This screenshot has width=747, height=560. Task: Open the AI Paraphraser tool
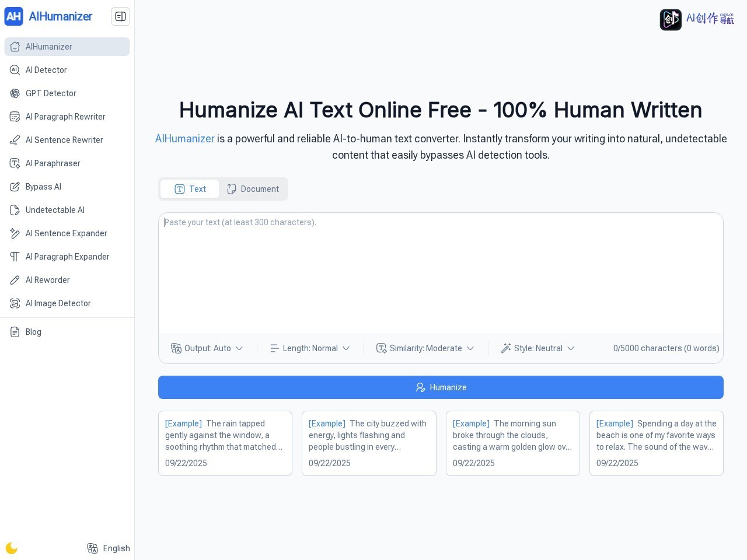point(67,163)
